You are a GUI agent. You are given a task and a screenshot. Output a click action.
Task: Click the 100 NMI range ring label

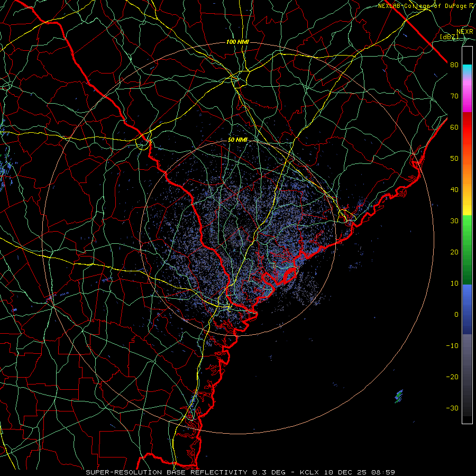pos(237,42)
